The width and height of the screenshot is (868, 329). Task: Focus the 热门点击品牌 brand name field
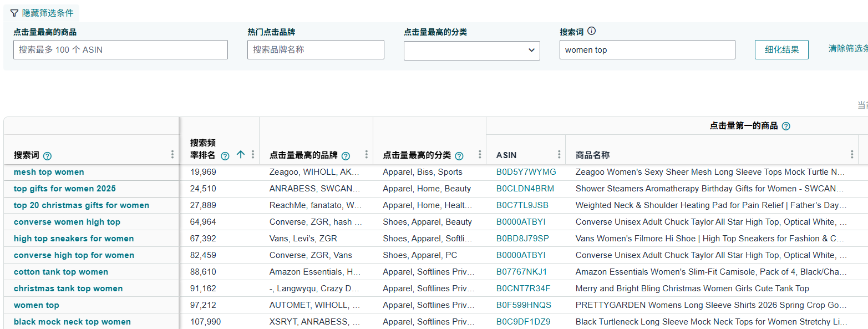[316, 49]
